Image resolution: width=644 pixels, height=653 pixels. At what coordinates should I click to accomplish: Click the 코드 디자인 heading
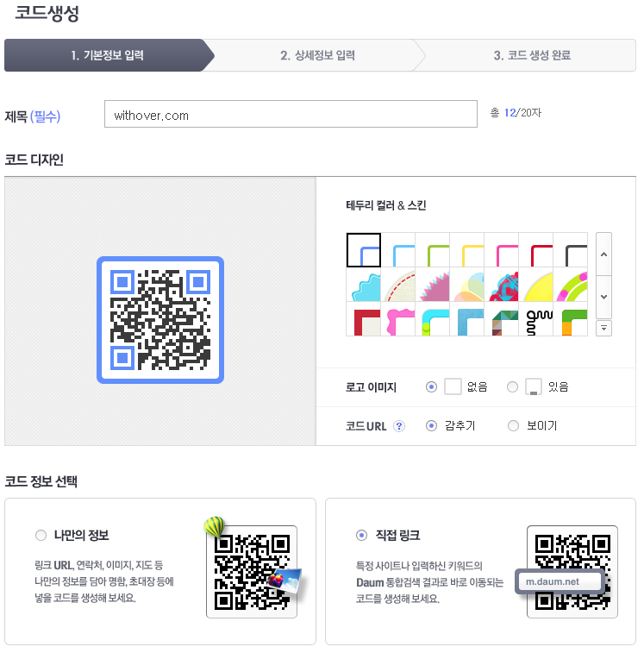34,160
